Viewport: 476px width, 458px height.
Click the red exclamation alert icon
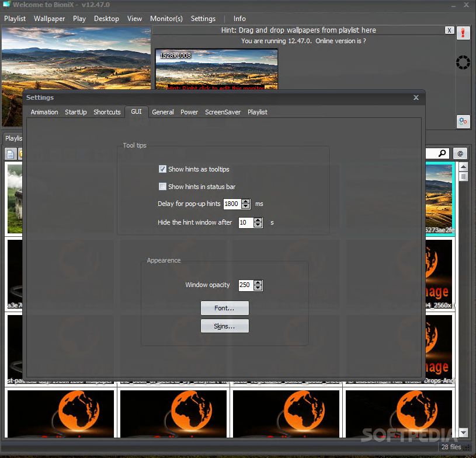click(x=463, y=33)
